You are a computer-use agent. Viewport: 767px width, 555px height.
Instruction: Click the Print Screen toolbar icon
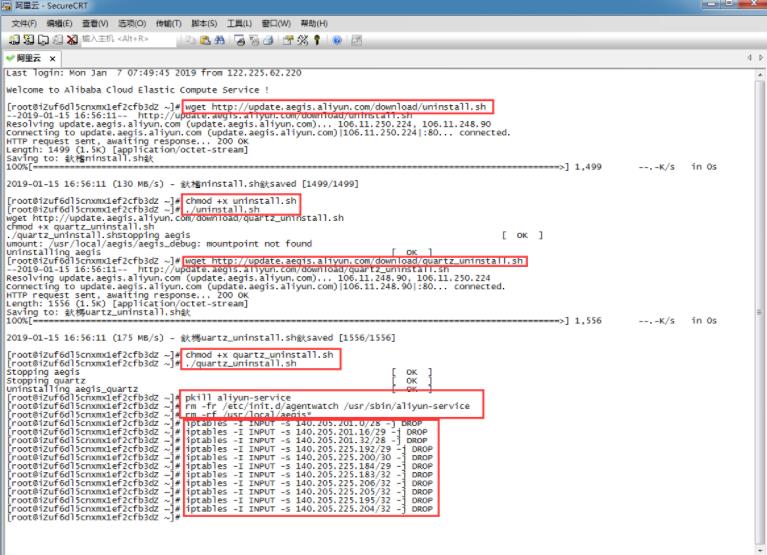tap(240, 40)
